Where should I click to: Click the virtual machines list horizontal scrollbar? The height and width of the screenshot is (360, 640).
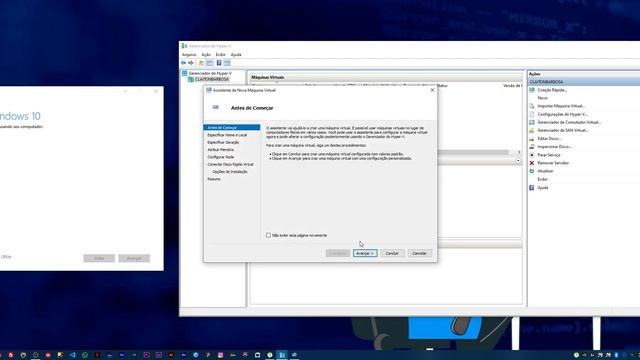point(473,152)
